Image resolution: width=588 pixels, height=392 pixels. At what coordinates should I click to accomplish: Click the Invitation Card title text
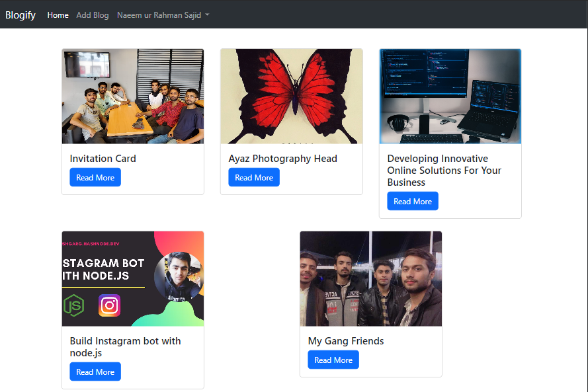pyautogui.click(x=103, y=159)
